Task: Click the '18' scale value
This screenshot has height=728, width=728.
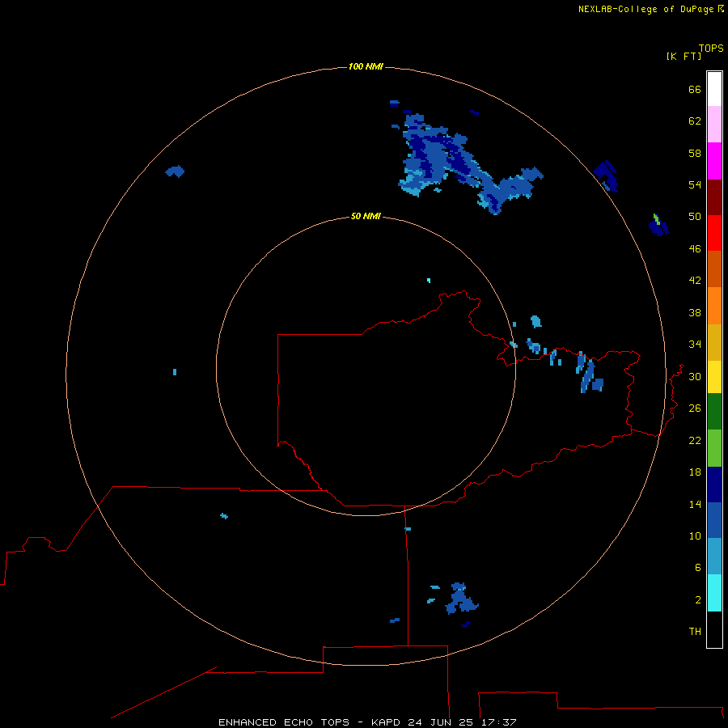Action: [x=695, y=472]
